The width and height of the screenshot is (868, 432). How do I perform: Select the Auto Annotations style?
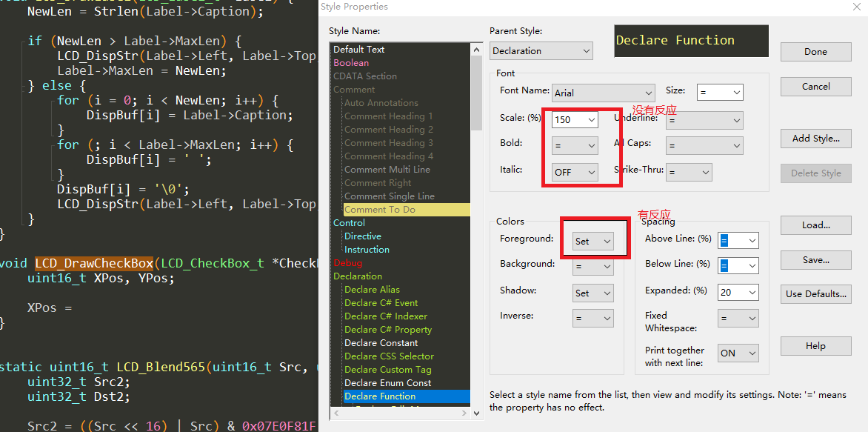click(x=381, y=102)
